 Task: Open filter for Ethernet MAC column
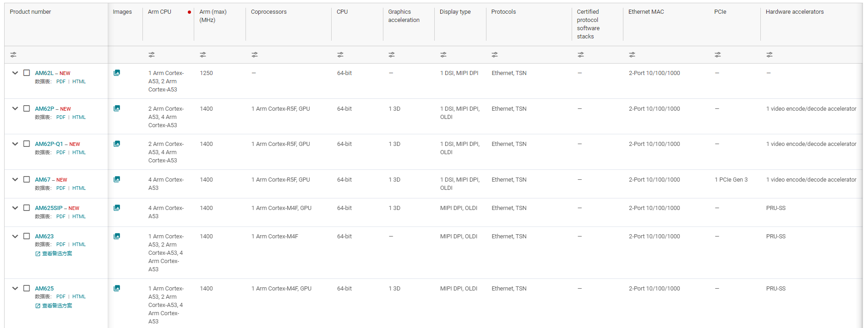pos(632,55)
